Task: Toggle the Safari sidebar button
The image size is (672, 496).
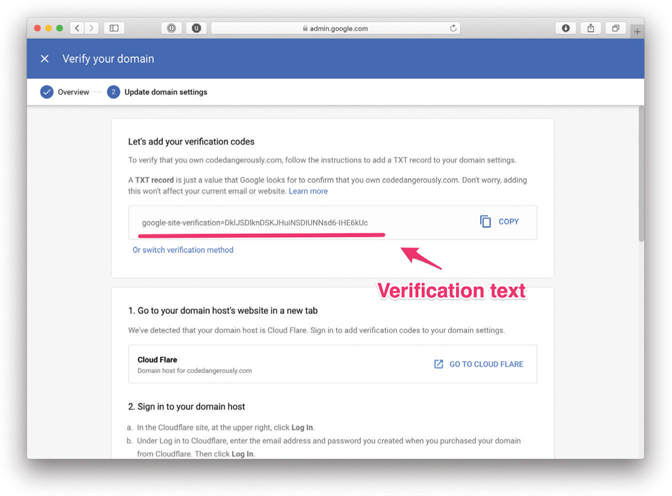Action: (114, 28)
